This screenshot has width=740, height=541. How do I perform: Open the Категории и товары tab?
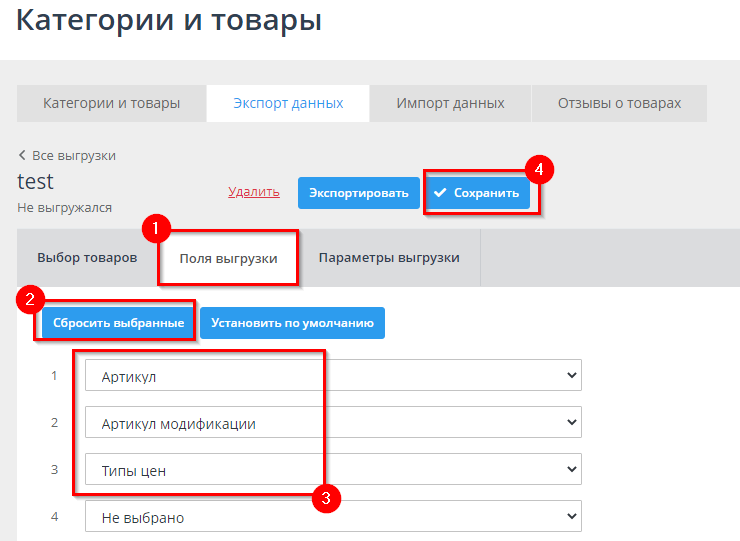[111, 103]
